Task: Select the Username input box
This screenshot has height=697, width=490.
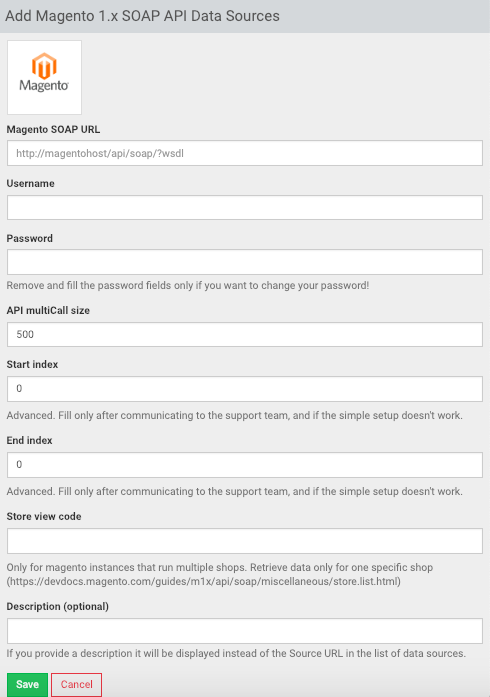Action: pos(245,208)
